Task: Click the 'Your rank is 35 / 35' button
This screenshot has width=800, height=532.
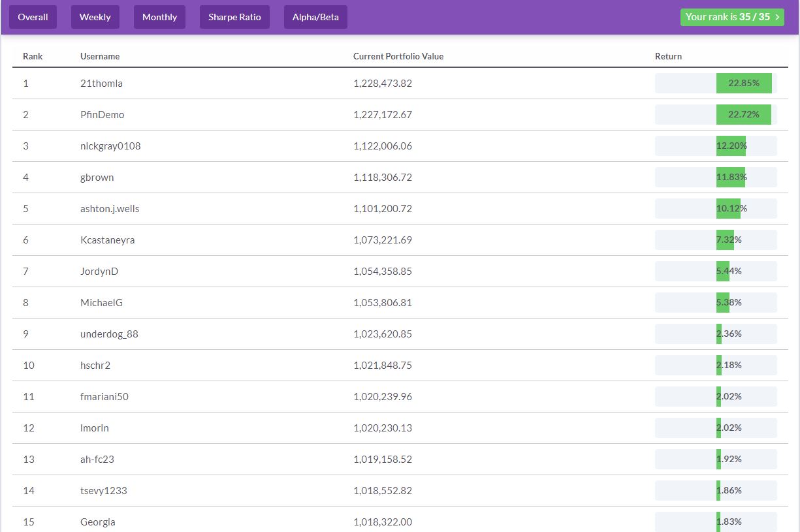Action: pyautogui.click(x=732, y=17)
